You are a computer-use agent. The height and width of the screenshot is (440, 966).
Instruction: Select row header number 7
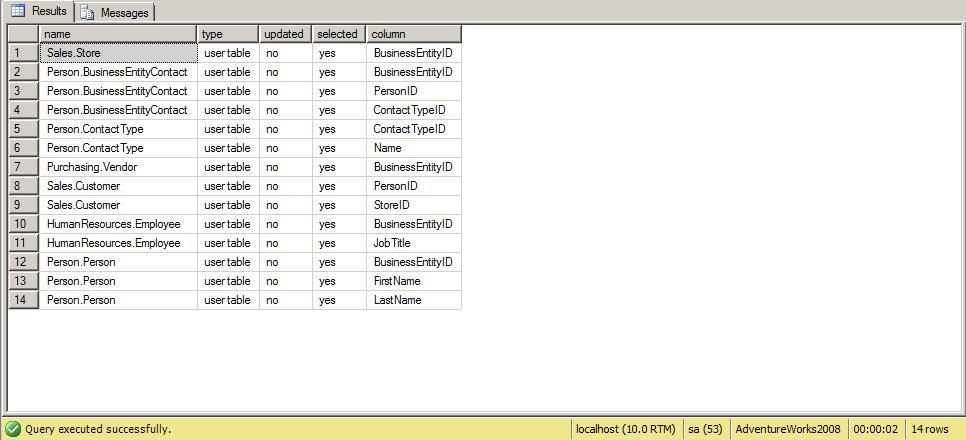click(24, 167)
